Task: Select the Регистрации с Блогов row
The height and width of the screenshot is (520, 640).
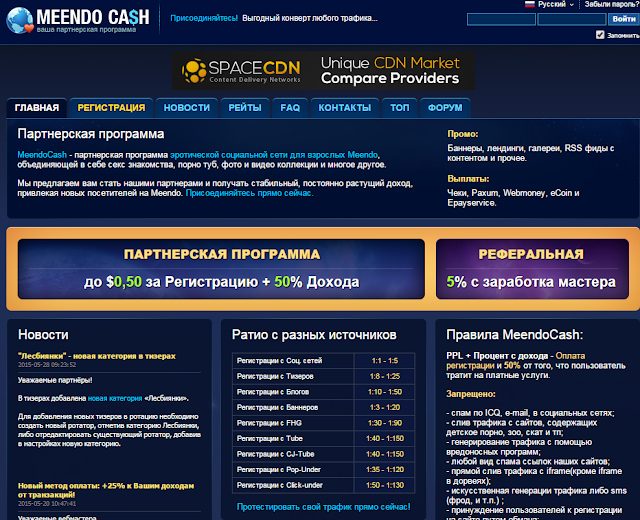Action: [324, 392]
